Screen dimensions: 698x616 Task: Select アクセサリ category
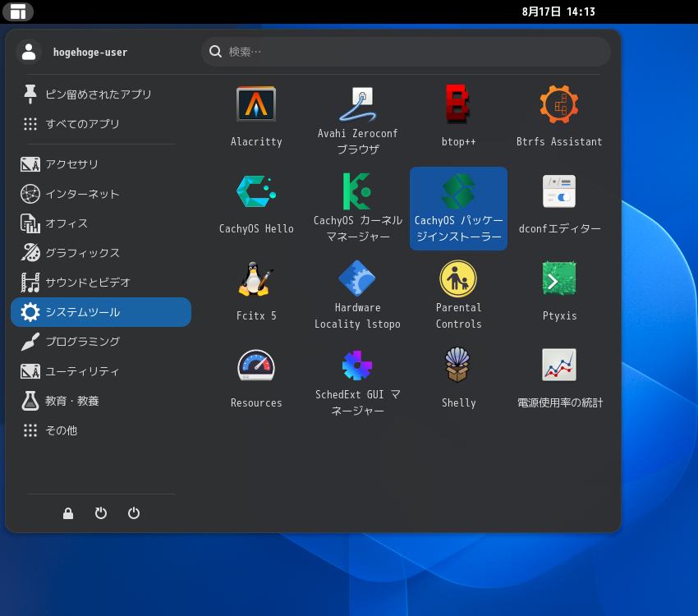[x=101, y=164]
